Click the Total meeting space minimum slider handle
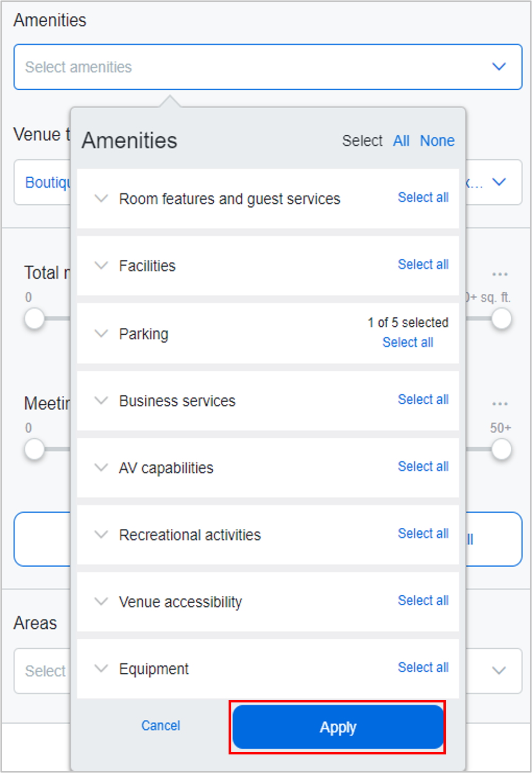The width and height of the screenshot is (532, 773). click(34, 319)
